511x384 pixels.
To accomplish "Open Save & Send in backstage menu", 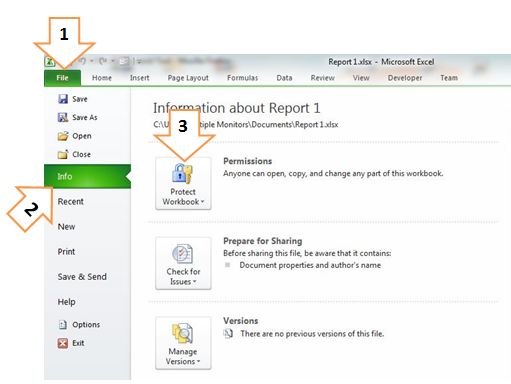I will coord(82,277).
